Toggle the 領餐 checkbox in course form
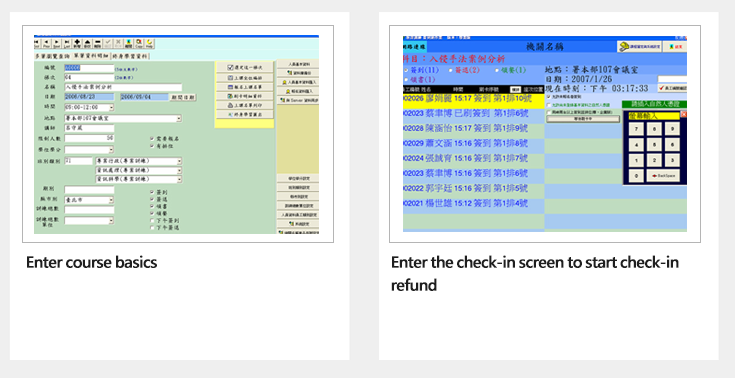735x378 pixels. tap(152, 213)
